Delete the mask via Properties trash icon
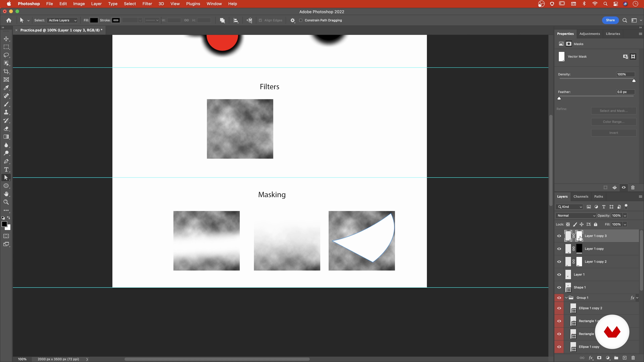Viewport: 644px width, 362px height. click(x=633, y=187)
